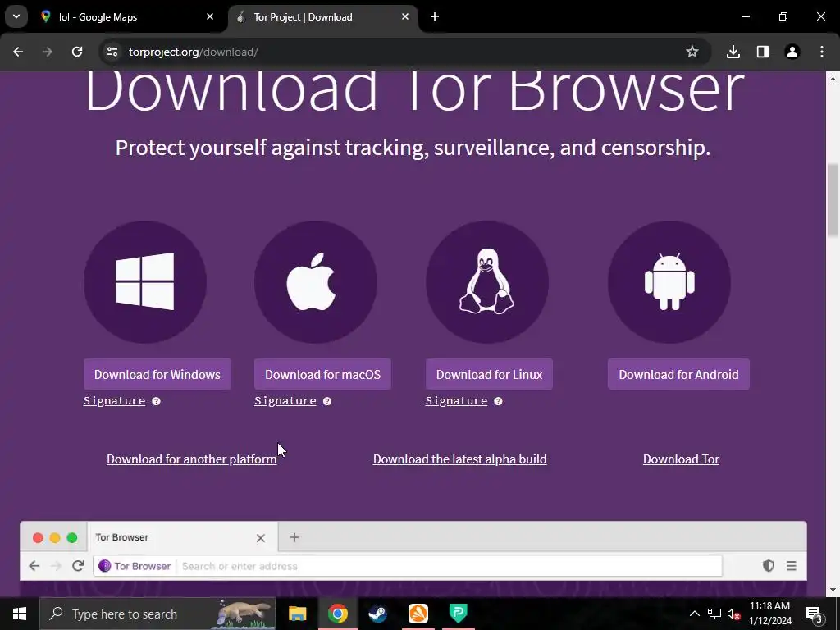
Task: Click the Tor Browser preview screenshot
Action: point(413,559)
